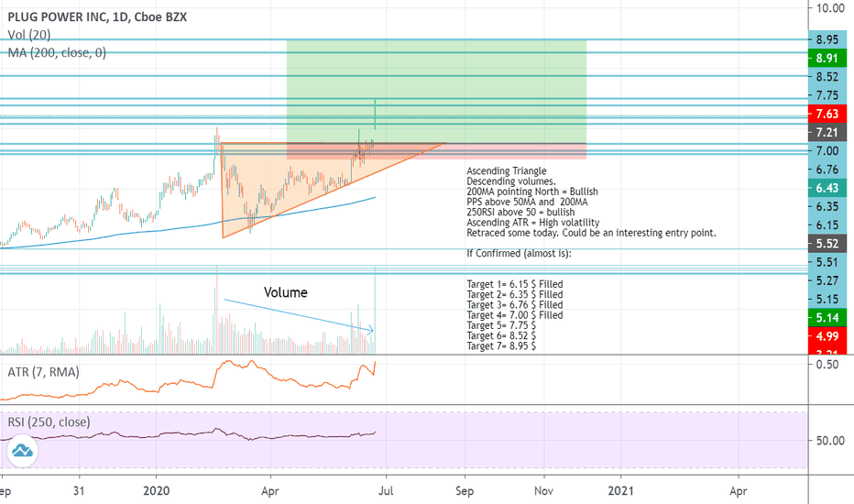854x504 pixels.
Task: Click the 2021 label on time axis
Action: 621,491
